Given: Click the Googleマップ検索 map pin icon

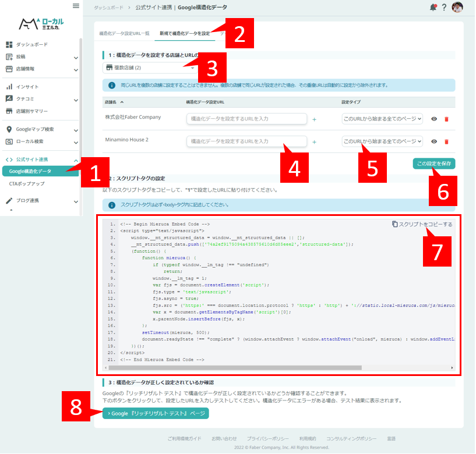Looking at the screenshot, I should [x=9, y=129].
